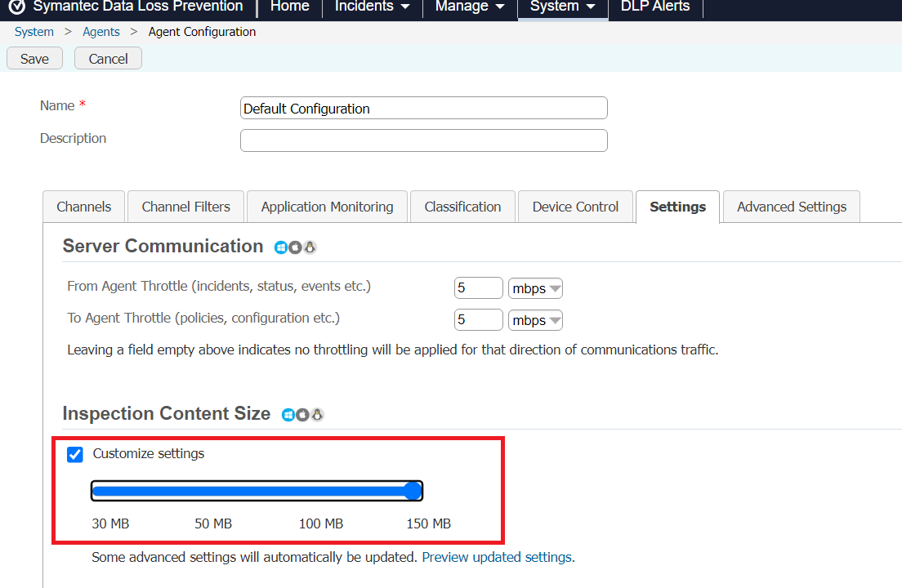Click the Description input field
The image size is (902, 588).
pos(424,140)
